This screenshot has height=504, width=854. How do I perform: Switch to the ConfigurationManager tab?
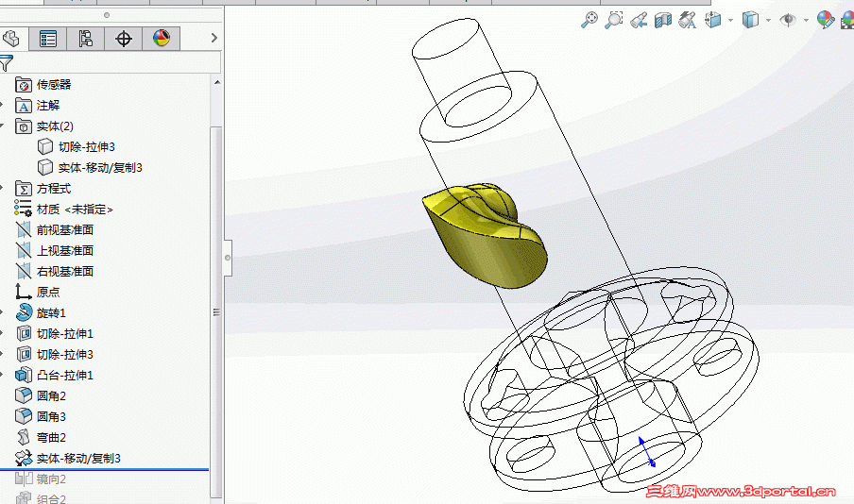point(86,39)
